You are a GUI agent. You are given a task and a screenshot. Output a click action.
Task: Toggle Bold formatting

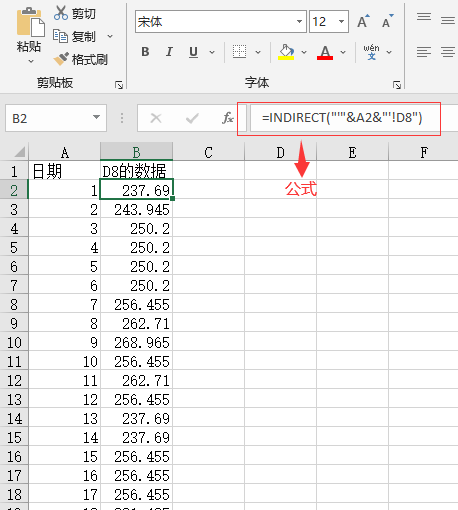(145, 52)
